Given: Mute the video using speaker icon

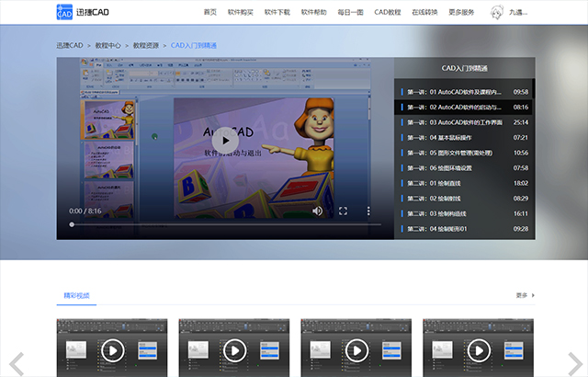Looking at the screenshot, I should (x=317, y=211).
